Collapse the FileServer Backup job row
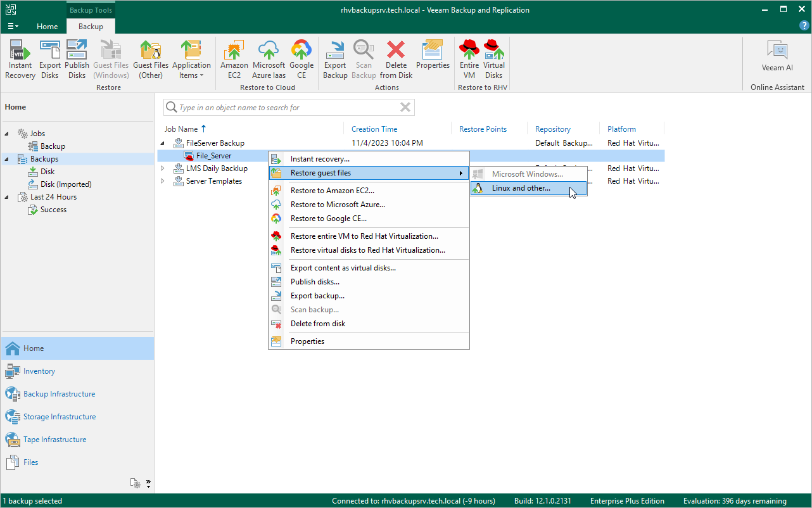 pos(163,143)
